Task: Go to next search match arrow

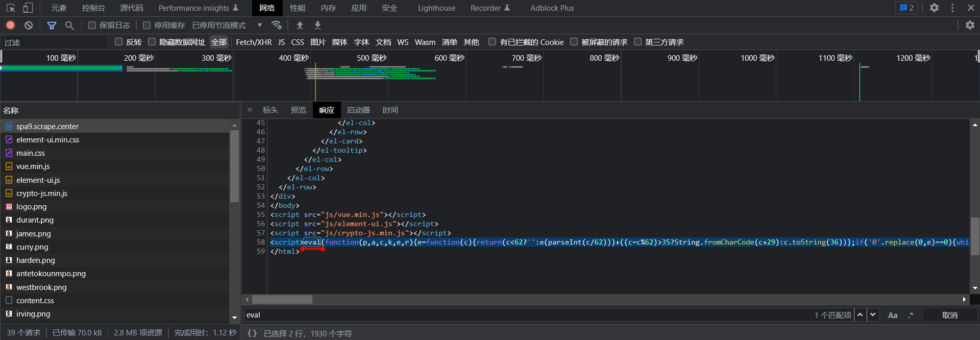Action: pos(873,315)
